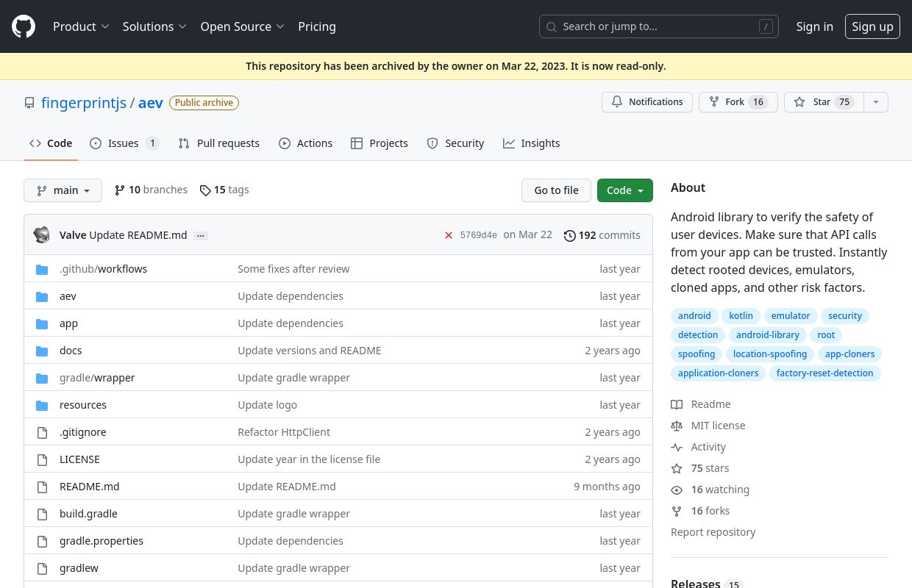Image resolution: width=912 pixels, height=588 pixels.
Task: Switch to the Pull requests tab
Action: coord(219,143)
